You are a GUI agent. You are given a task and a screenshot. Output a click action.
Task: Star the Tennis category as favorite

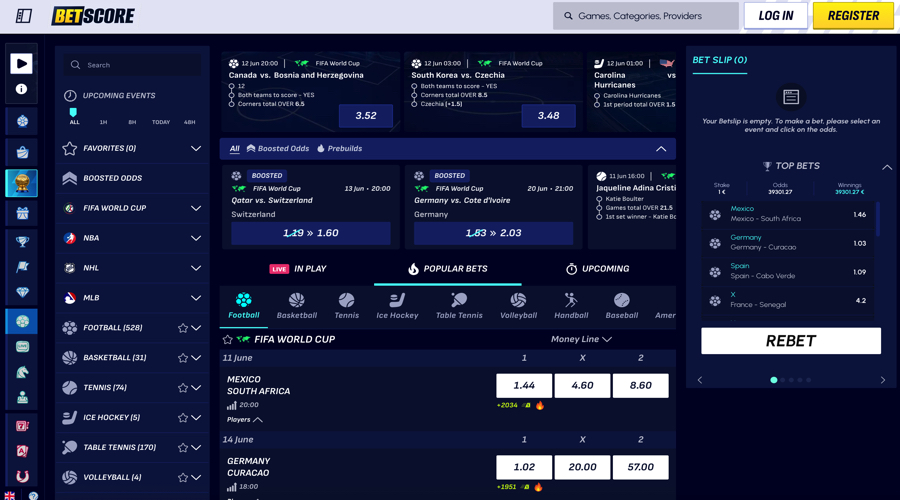click(x=183, y=387)
